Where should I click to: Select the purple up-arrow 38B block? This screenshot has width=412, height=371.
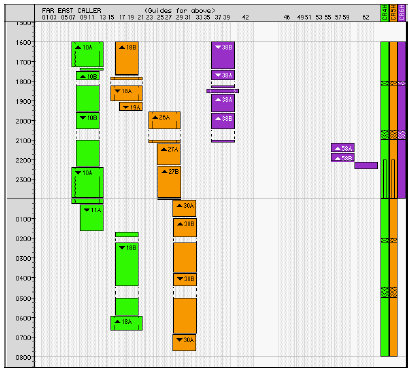(223, 121)
